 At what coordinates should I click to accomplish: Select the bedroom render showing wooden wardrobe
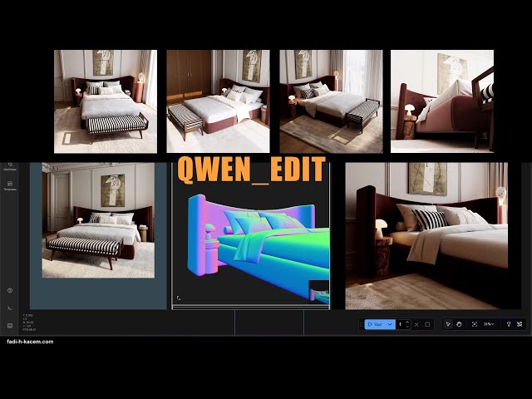click(218, 101)
